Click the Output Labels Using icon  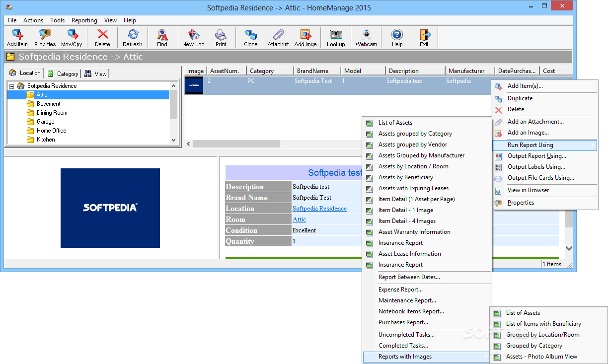pos(498,167)
